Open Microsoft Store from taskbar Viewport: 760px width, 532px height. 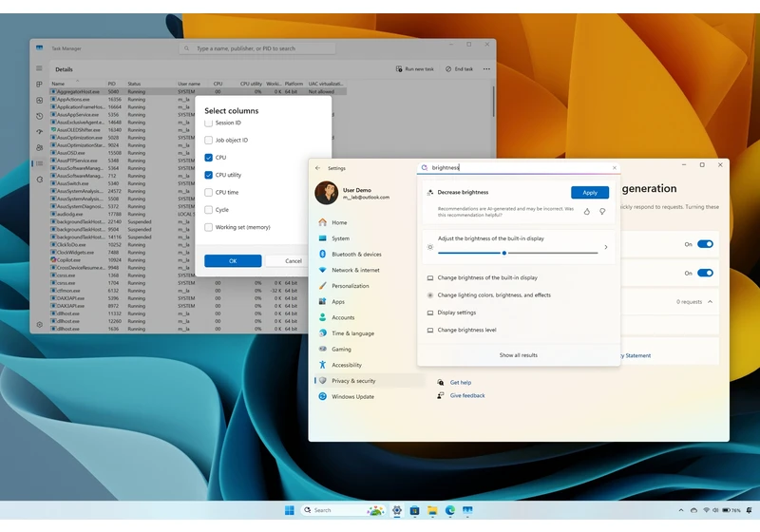[414, 510]
